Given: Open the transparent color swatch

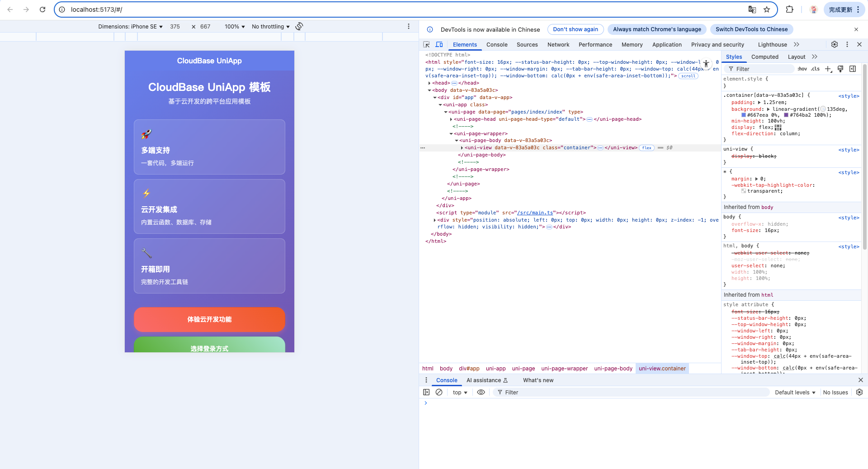Looking at the screenshot, I should point(744,191).
